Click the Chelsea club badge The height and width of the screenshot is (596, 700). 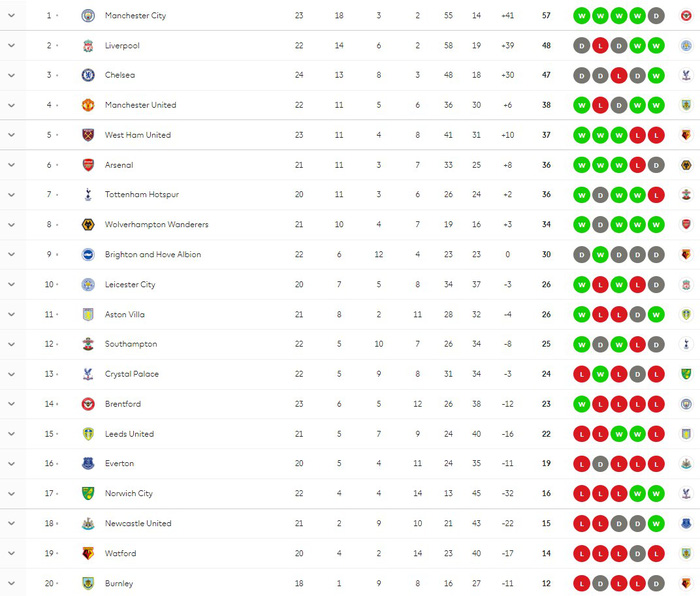coord(88,75)
